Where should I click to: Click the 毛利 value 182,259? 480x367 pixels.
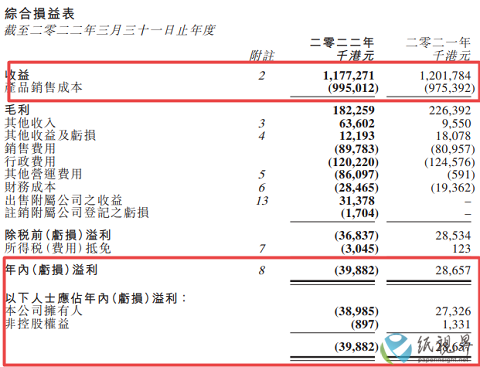(354, 110)
